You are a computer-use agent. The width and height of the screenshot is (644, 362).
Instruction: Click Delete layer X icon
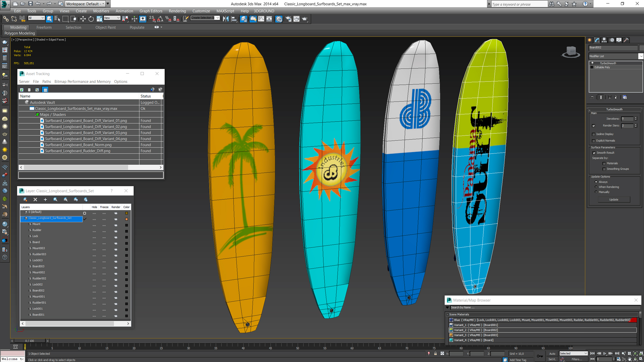[x=35, y=199]
